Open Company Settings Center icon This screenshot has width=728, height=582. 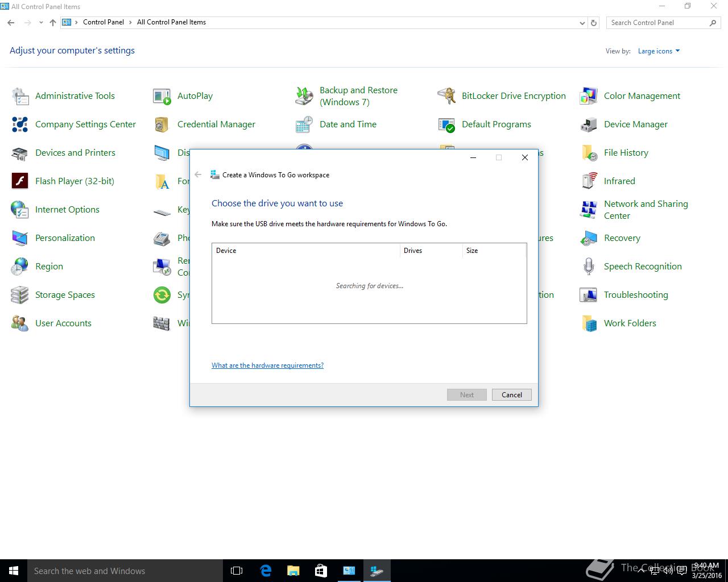[x=20, y=124]
